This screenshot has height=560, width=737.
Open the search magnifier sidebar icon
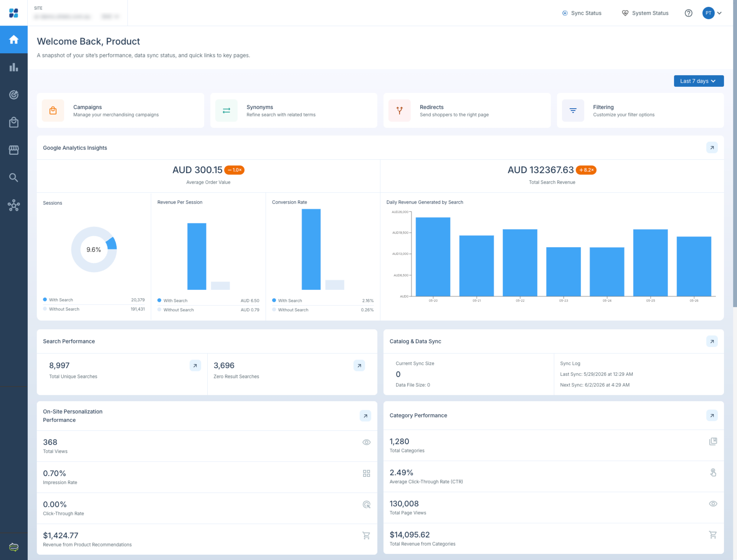tap(14, 177)
